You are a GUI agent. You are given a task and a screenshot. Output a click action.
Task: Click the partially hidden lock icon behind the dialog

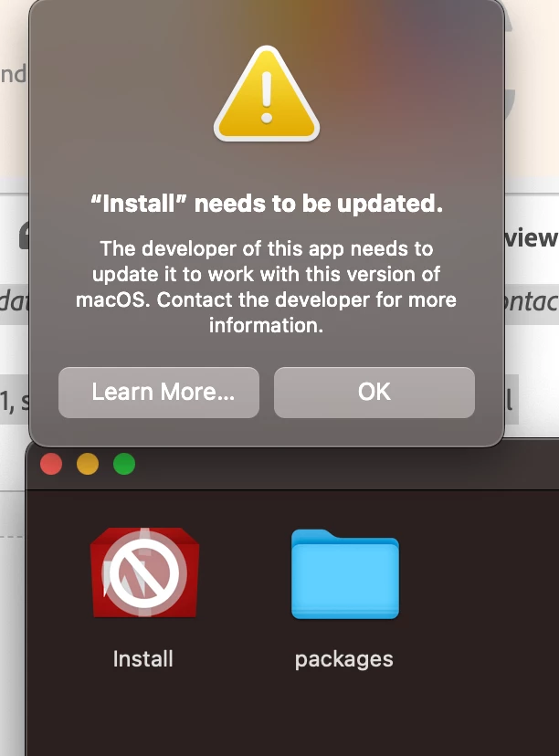pos(24,236)
